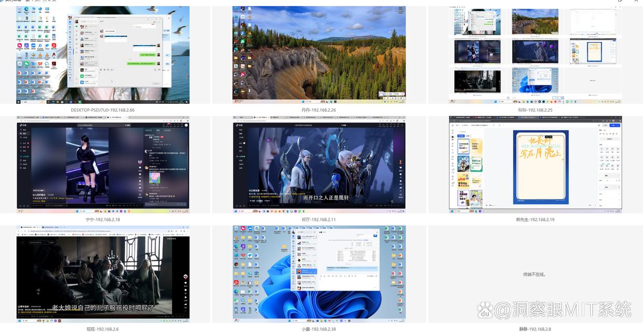Click the 斯先生-192.168.2.19 label

click(x=535, y=219)
